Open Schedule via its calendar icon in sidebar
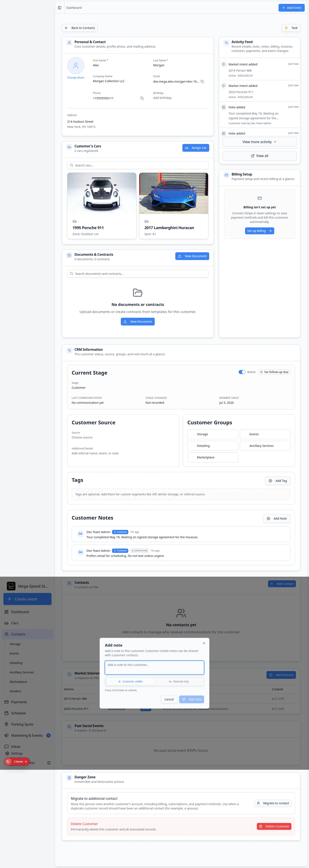Screen dimensions: 309x868 tap(6, 713)
